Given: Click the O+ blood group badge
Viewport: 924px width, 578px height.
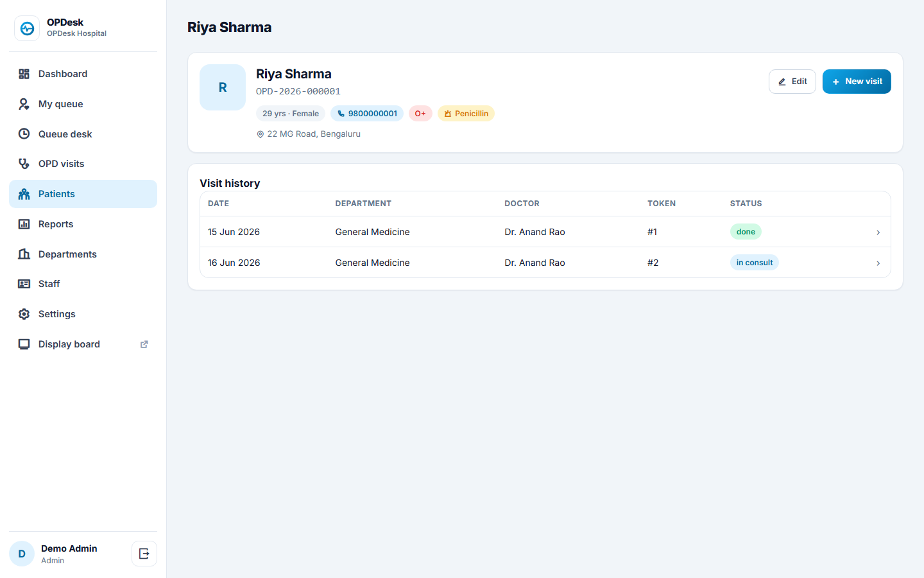Looking at the screenshot, I should (x=420, y=114).
